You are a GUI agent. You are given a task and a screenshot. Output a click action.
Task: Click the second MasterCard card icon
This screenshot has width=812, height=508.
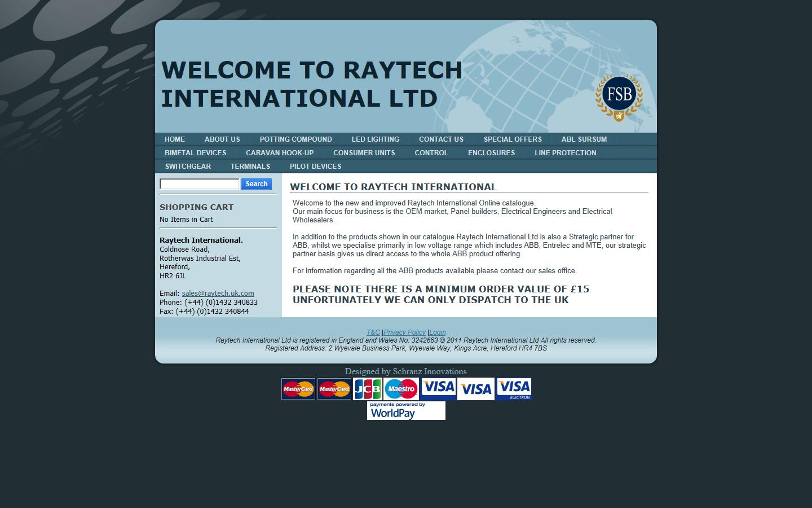[x=334, y=388]
